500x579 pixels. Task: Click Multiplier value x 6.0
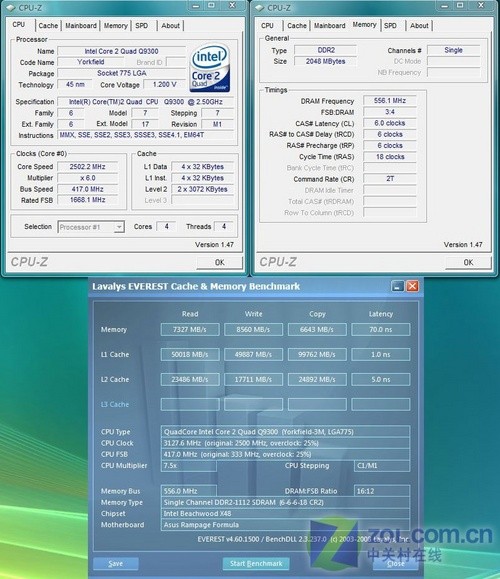point(88,178)
